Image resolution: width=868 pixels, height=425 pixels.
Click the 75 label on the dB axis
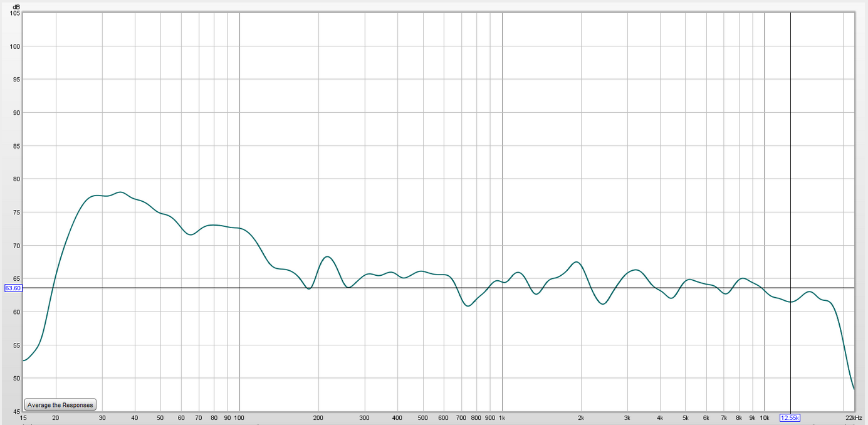pos(16,212)
